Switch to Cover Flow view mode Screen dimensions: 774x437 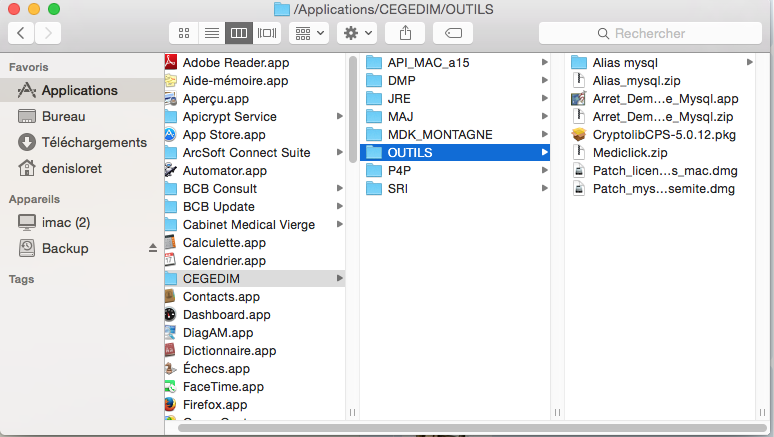pos(267,33)
